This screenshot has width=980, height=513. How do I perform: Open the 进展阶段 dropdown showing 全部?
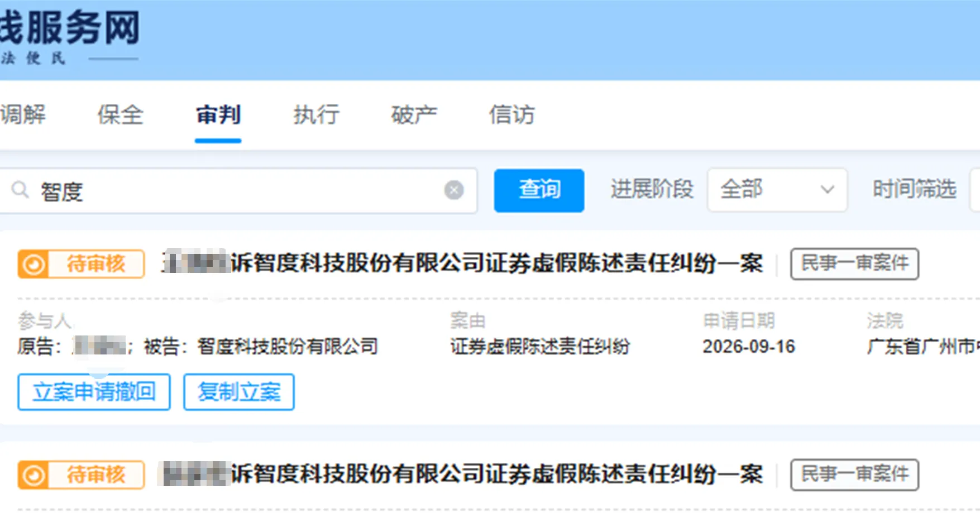[777, 190]
